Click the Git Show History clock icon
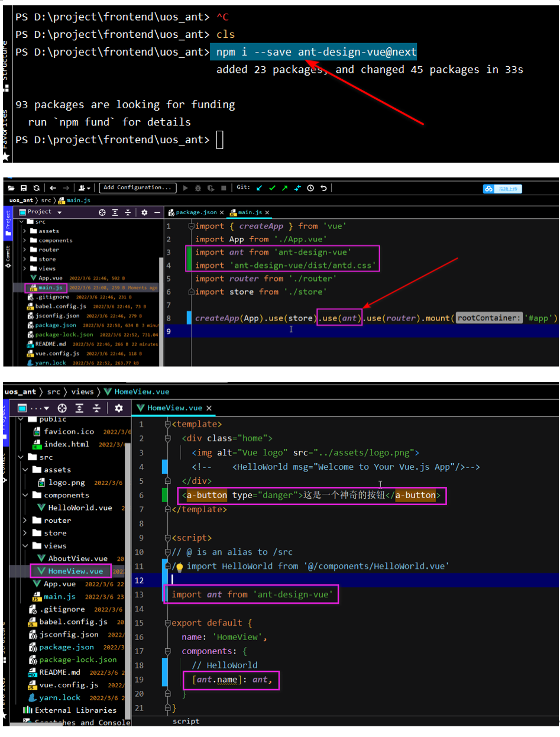The height and width of the screenshot is (737, 560). 311,188
